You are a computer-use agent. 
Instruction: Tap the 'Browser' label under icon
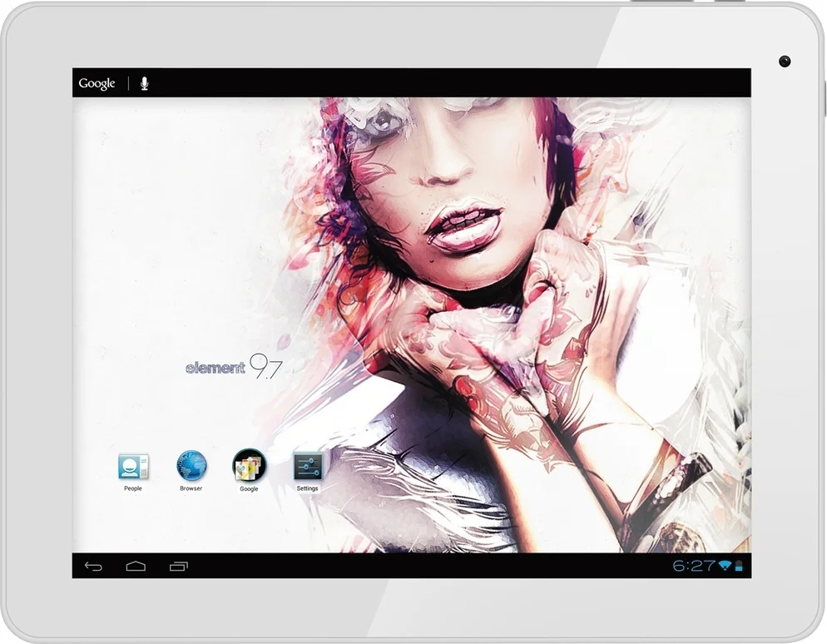(191, 488)
